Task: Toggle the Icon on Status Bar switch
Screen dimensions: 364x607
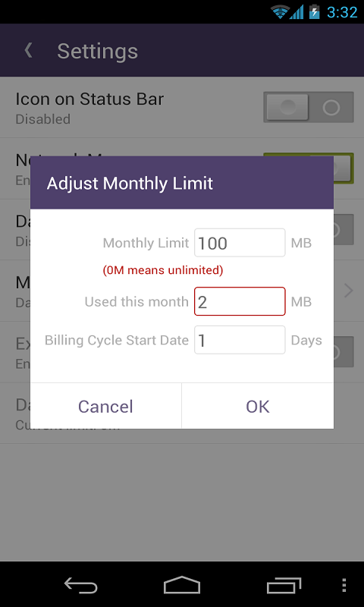Action: [x=309, y=107]
